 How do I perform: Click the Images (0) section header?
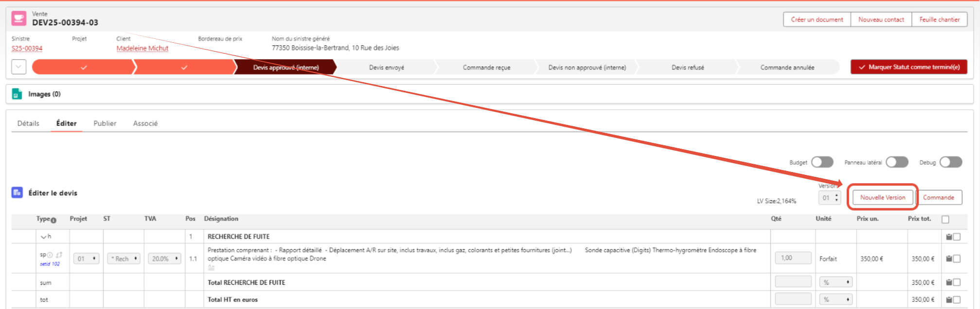point(44,94)
